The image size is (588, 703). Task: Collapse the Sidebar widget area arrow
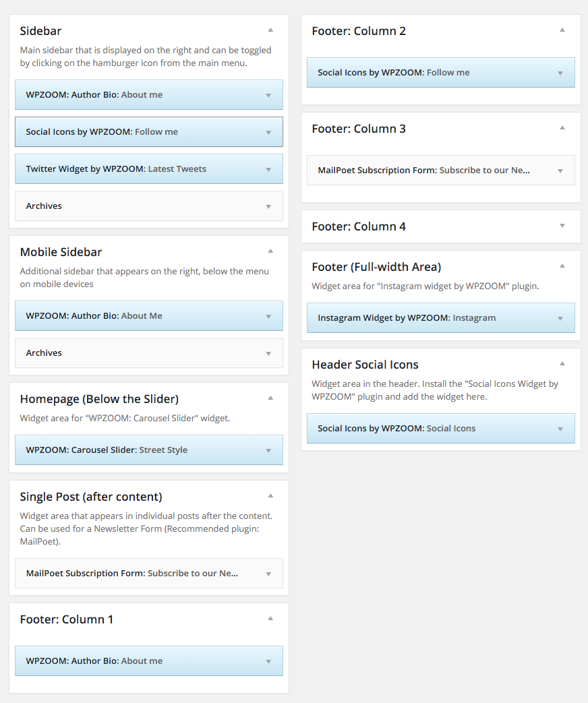pos(270,30)
